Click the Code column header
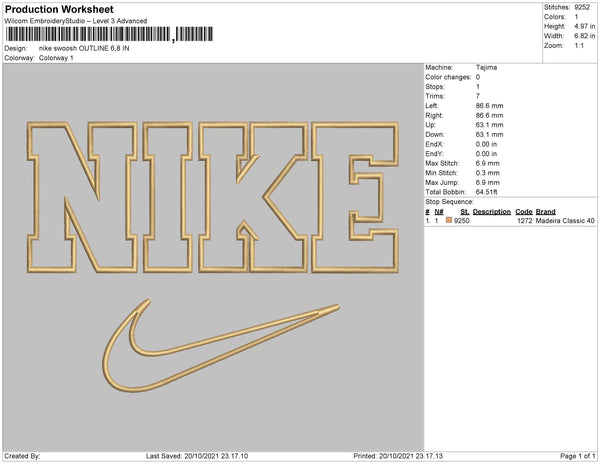 tap(524, 212)
